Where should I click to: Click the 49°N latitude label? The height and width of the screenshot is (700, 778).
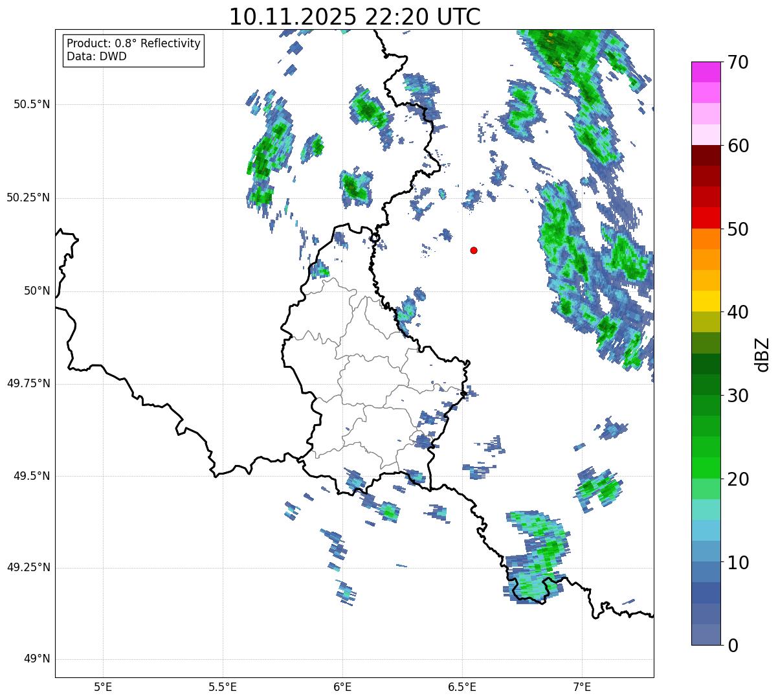coord(37,659)
